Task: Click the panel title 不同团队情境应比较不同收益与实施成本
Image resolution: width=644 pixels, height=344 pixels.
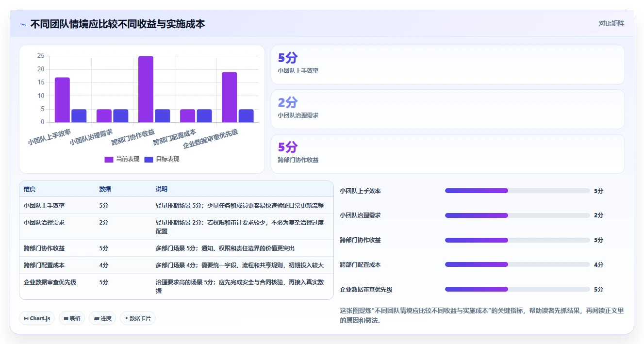Action: tap(117, 24)
